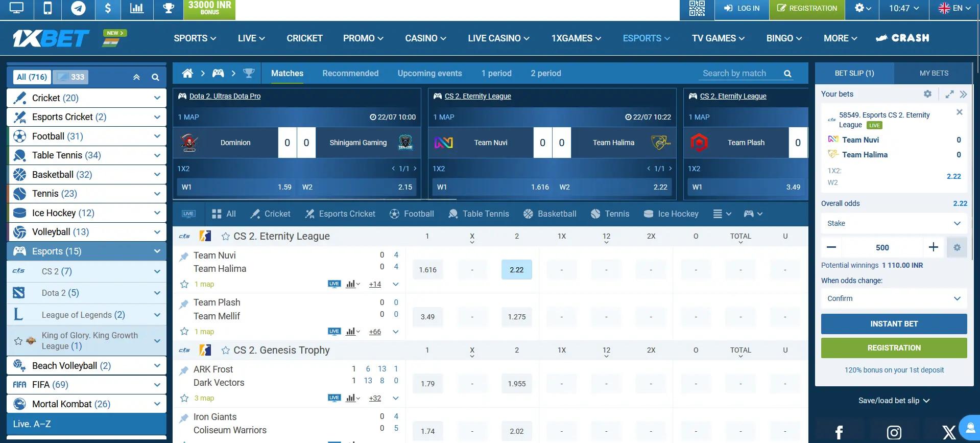Favorite the CS 2. Eternity League star

pyautogui.click(x=225, y=236)
